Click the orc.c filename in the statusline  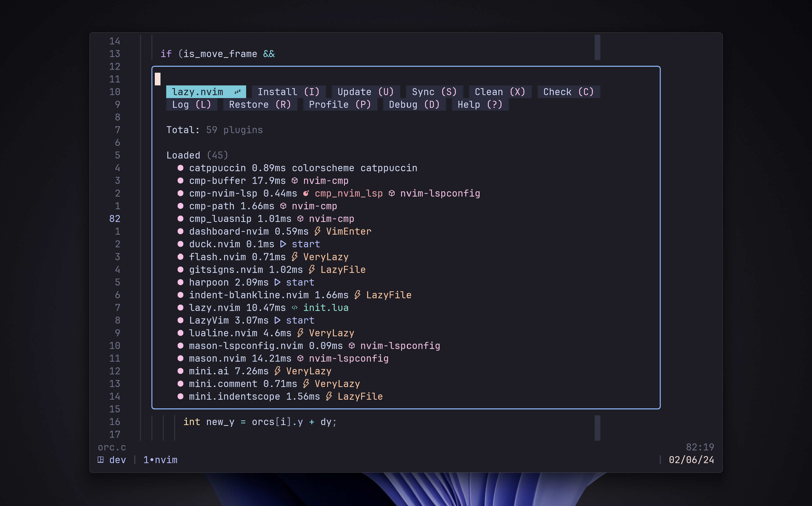click(112, 447)
